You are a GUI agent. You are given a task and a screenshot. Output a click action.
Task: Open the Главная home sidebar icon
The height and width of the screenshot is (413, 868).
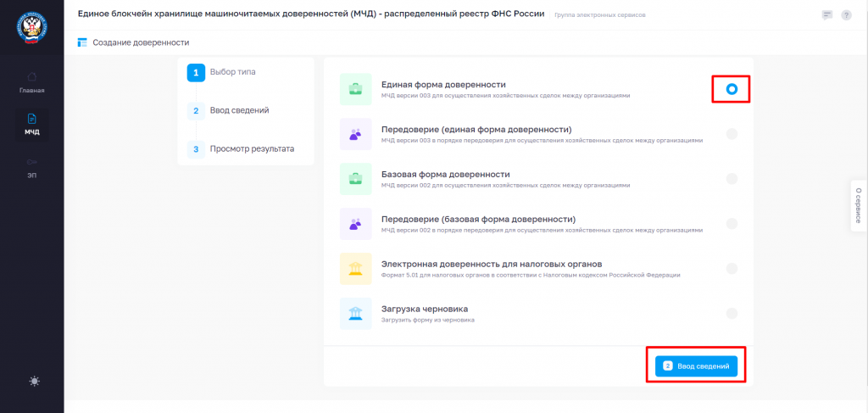click(31, 76)
